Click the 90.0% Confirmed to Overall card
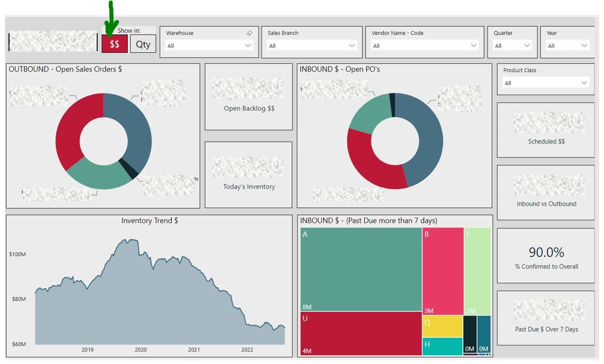Screen dimensions: 604x364 [546, 256]
